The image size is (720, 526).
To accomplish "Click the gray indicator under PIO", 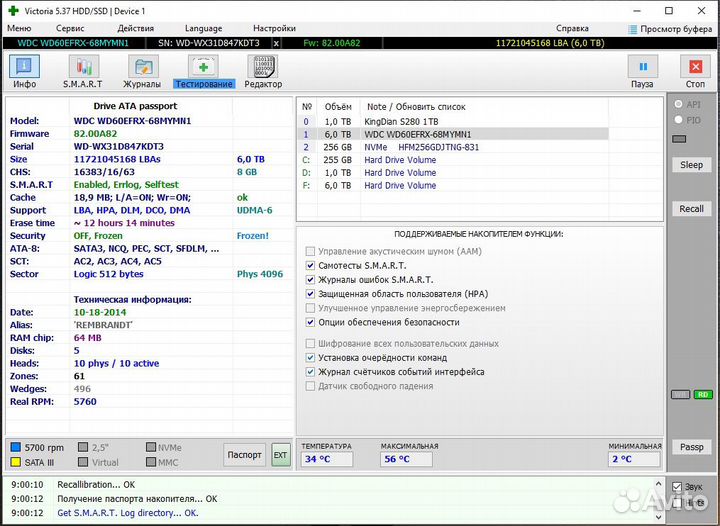I will tap(679, 139).
